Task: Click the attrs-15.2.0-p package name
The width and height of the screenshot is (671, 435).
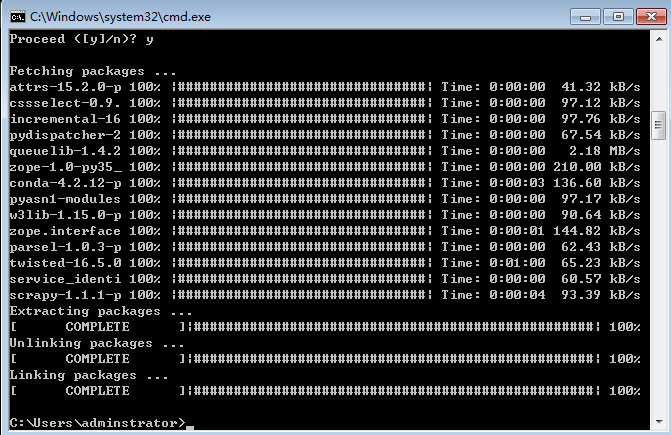Action: [x=65, y=87]
